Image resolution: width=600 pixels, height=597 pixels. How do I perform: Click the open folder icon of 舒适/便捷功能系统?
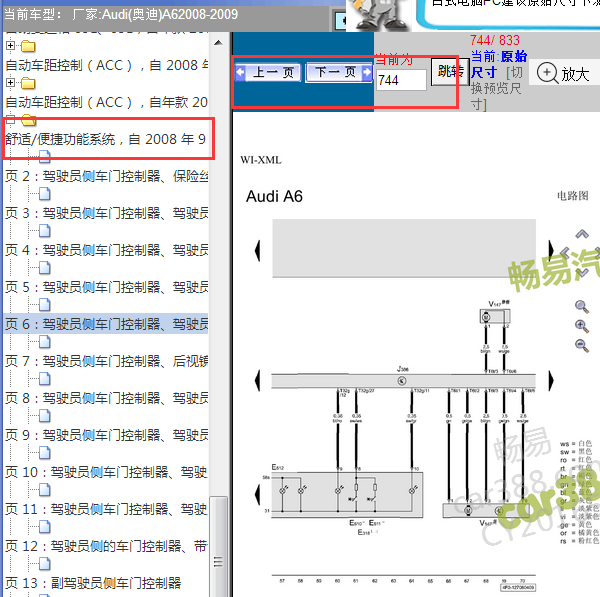click(28, 120)
